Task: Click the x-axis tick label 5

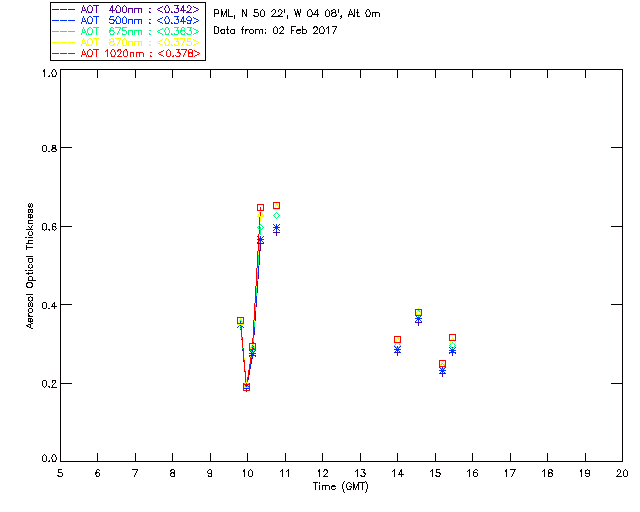Action: (x=60, y=473)
